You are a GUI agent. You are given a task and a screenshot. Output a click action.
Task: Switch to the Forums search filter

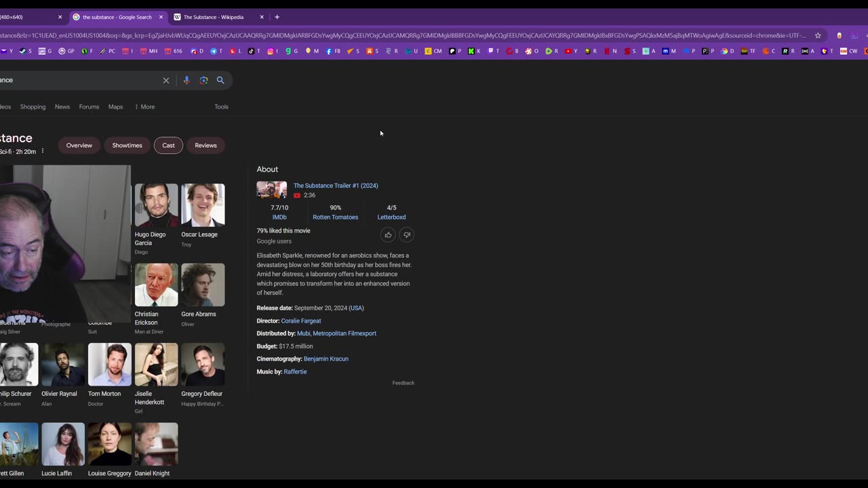coord(89,106)
